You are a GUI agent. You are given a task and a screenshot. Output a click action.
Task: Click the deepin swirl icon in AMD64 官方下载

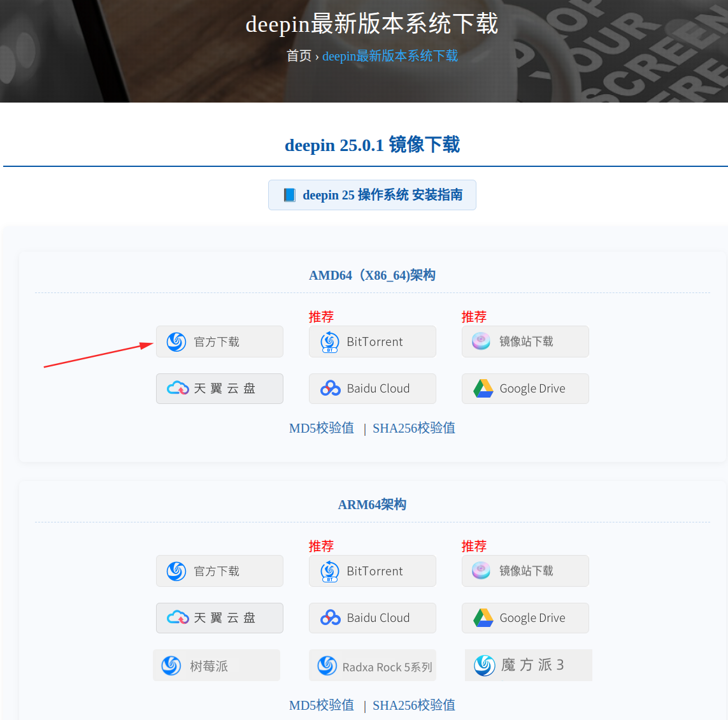pyautogui.click(x=176, y=342)
